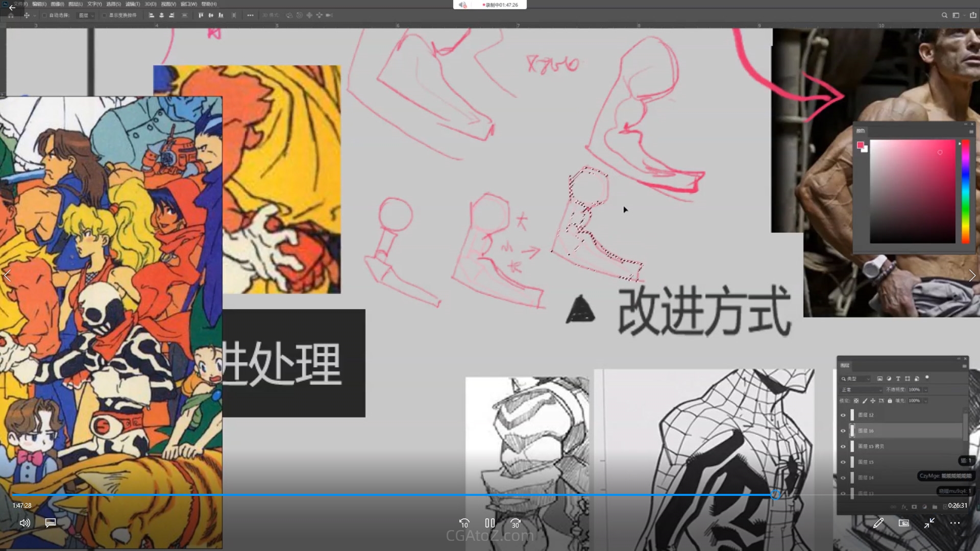Mute the player volume
The height and width of the screenshot is (551, 980).
[24, 523]
